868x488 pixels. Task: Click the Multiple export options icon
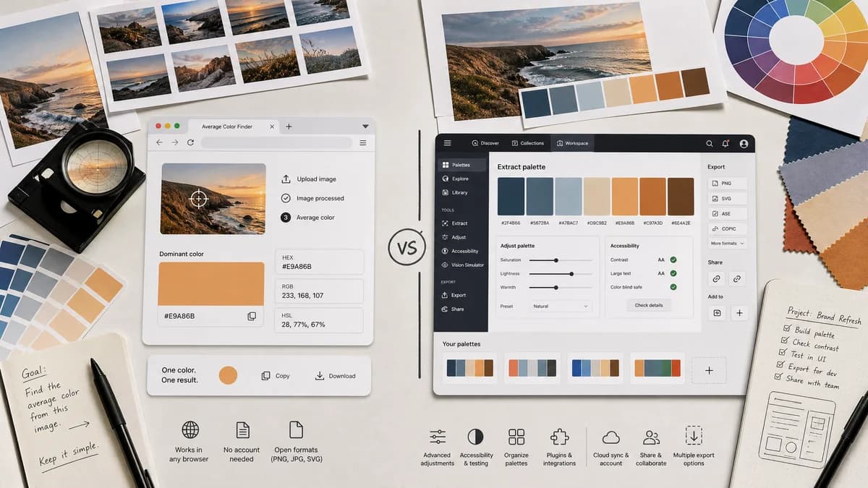(694, 435)
